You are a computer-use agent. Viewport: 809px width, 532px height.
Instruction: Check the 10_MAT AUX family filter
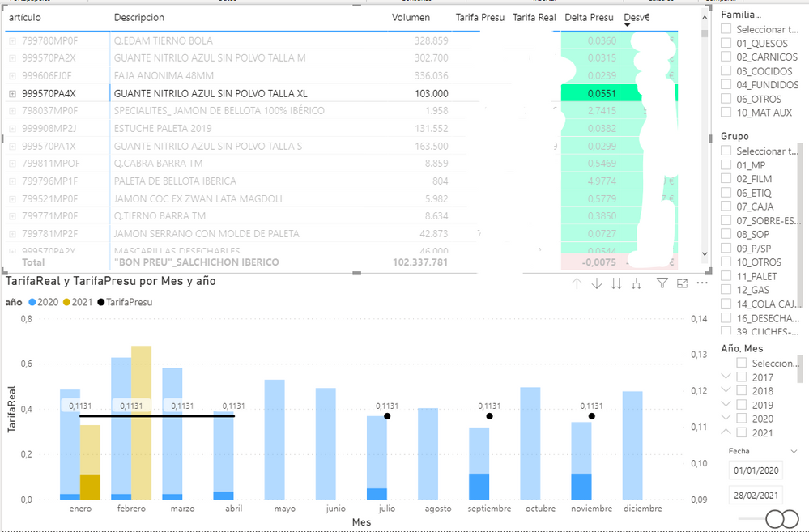tap(726, 112)
